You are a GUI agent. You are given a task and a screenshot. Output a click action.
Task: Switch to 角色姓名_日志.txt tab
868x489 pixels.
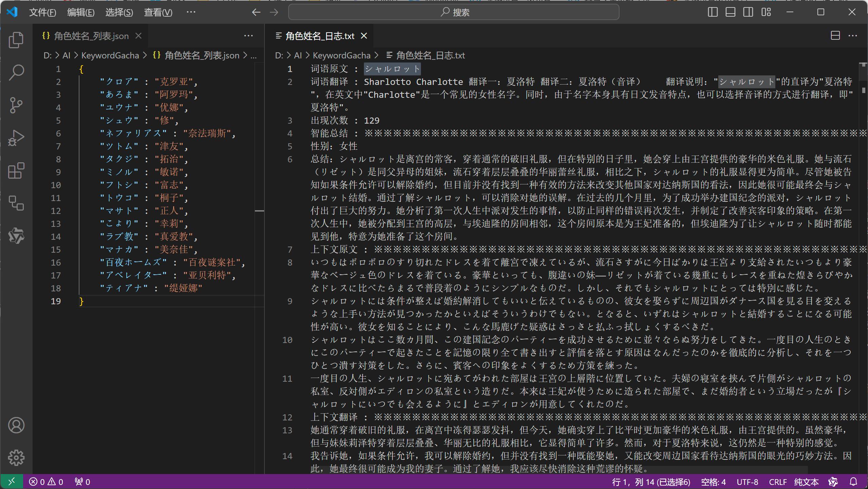click(x=319, y=36)
